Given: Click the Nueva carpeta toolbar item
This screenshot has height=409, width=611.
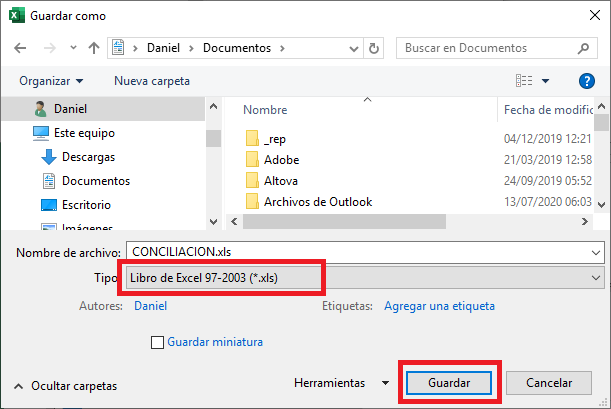Looking at the screenshot, I should 152,81.
